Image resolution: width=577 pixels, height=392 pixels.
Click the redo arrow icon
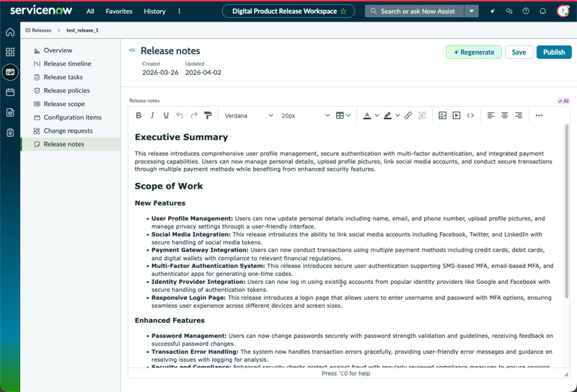tap(194, 115)
